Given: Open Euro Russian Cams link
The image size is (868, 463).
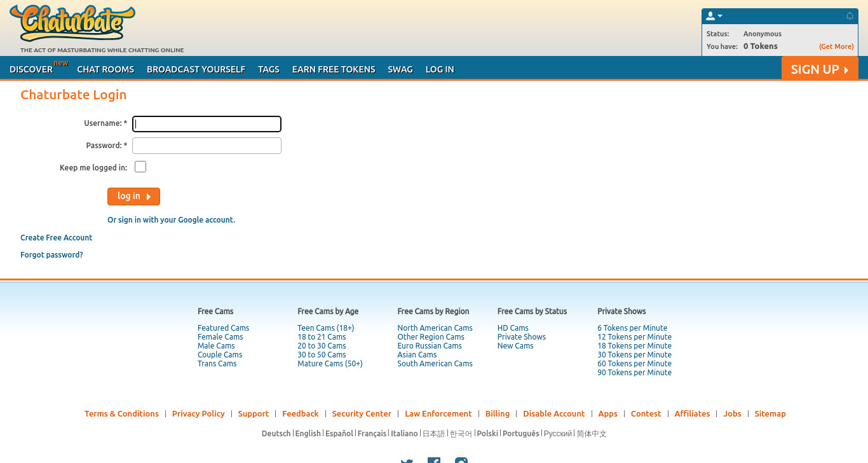Looking at the screenshot, I should [430, 346].
